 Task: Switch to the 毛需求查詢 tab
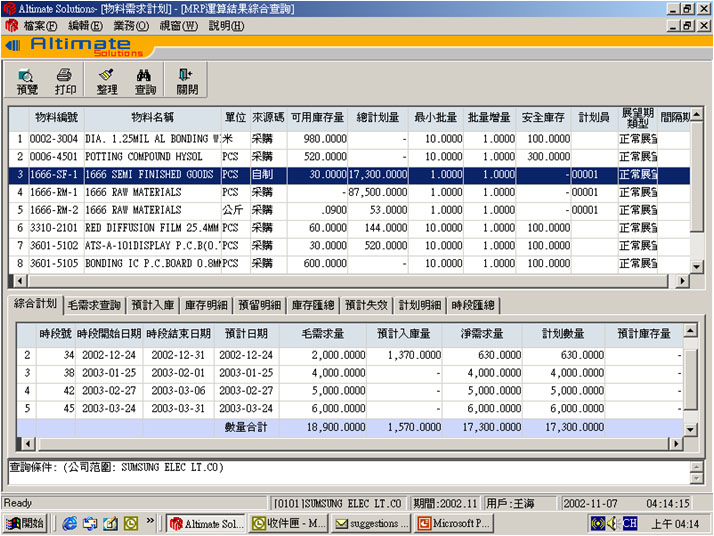[95, 305]
